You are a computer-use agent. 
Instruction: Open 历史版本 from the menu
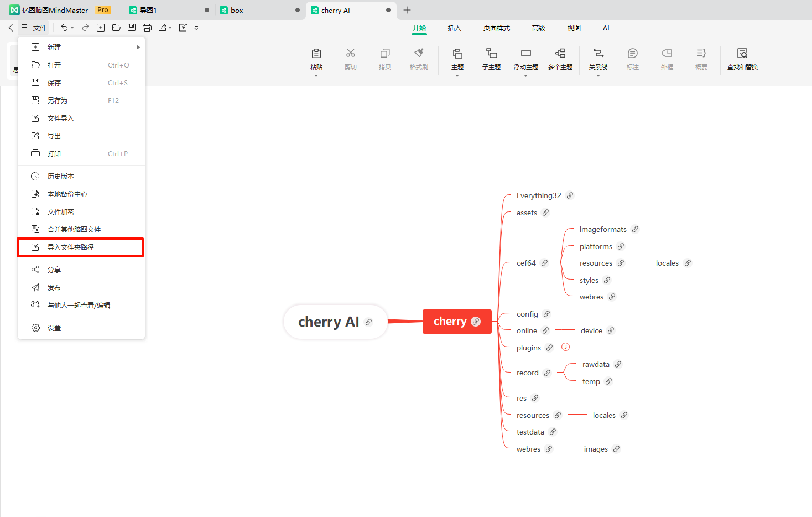tap(81, 177)
